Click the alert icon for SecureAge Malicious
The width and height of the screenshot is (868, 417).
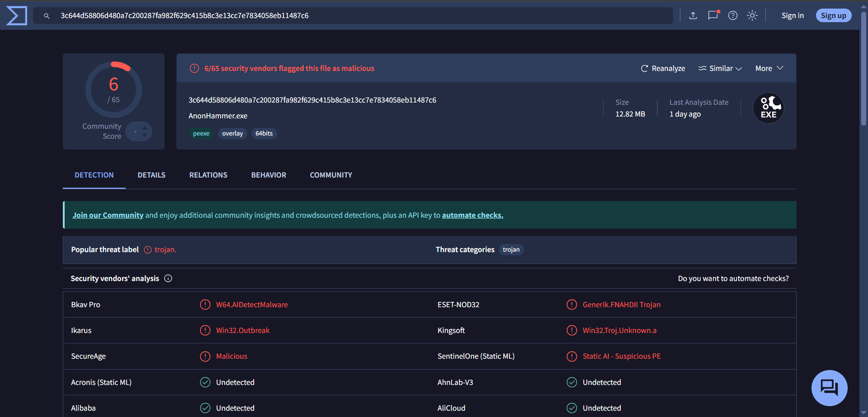205,356
